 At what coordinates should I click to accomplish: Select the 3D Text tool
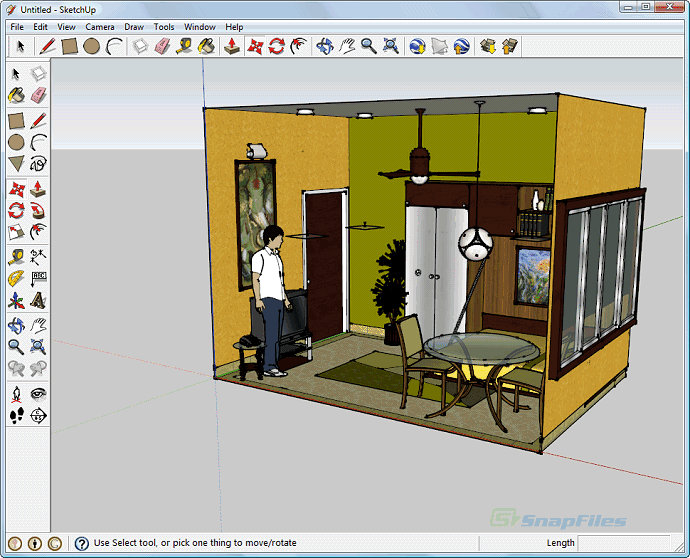(x=38, y=301)
